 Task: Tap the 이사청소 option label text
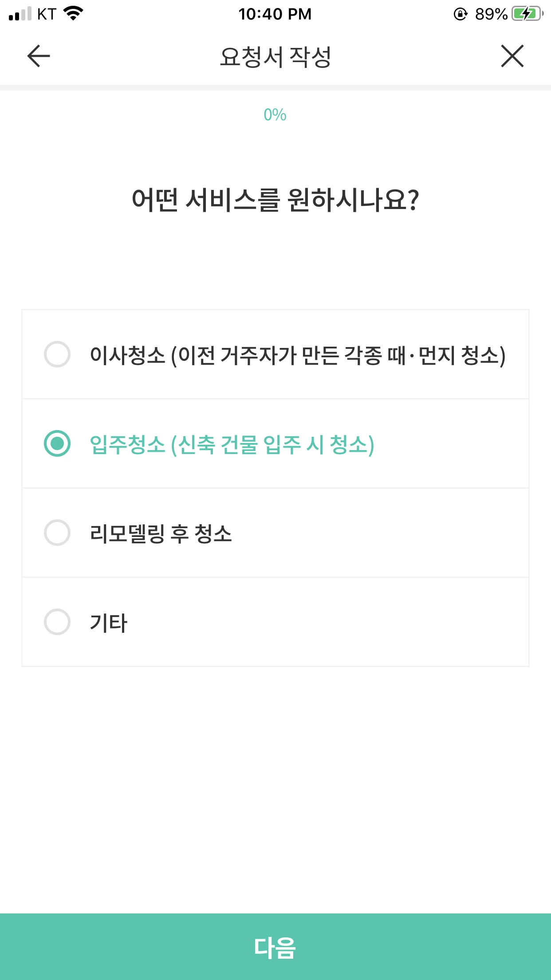click(x=297, y=355)
